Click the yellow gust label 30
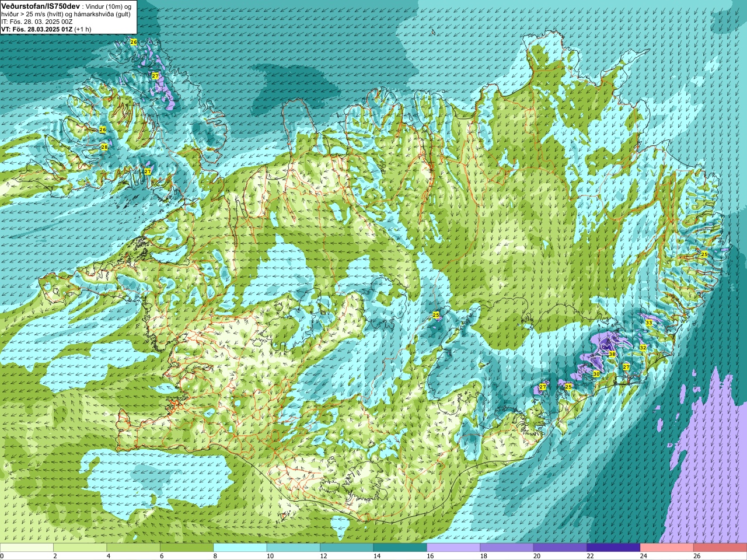747x560 pixels. pyautogui.click(x=596, y=374)
